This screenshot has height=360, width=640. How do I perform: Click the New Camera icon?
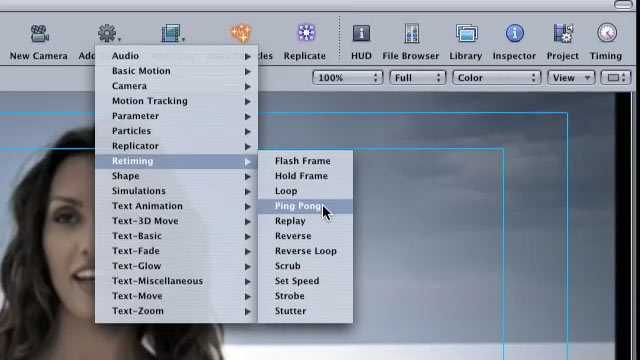40,33
